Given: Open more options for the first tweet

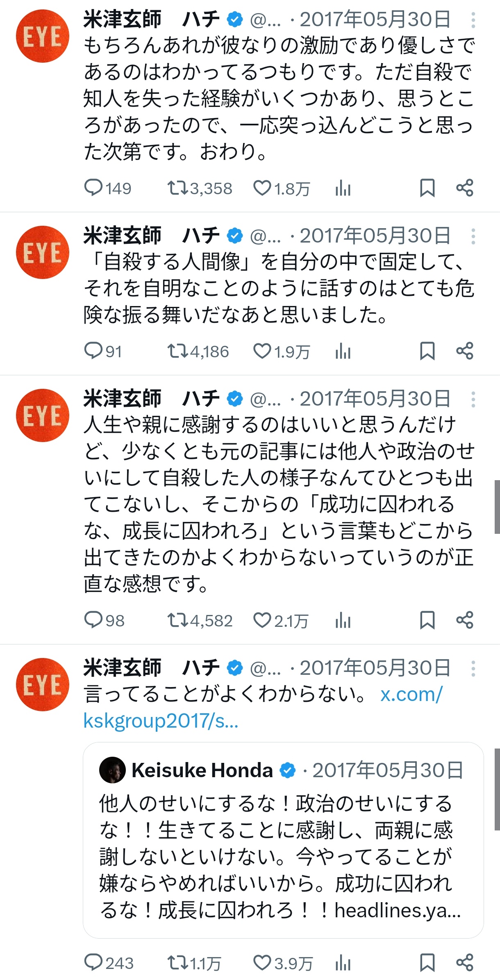Looking at the screenshot, I should click(473, 20).
